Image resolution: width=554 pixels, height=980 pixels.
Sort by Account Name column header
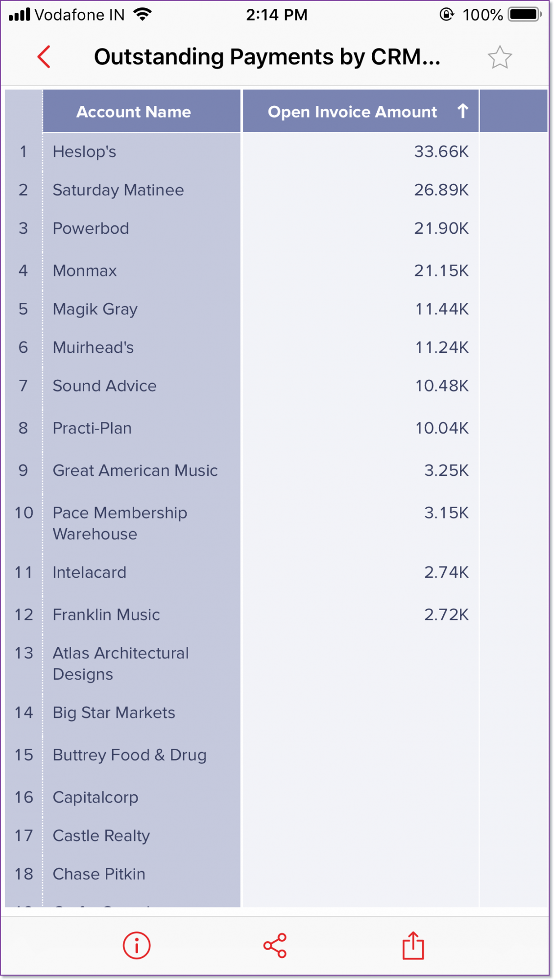134,112
